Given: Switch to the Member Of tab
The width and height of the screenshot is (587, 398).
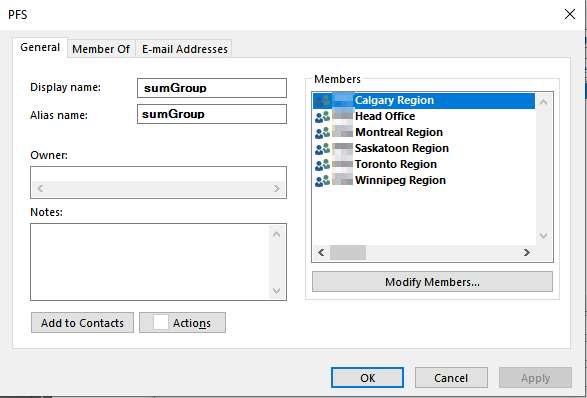Looking at the screenshot, I should (x=101, y=49).
